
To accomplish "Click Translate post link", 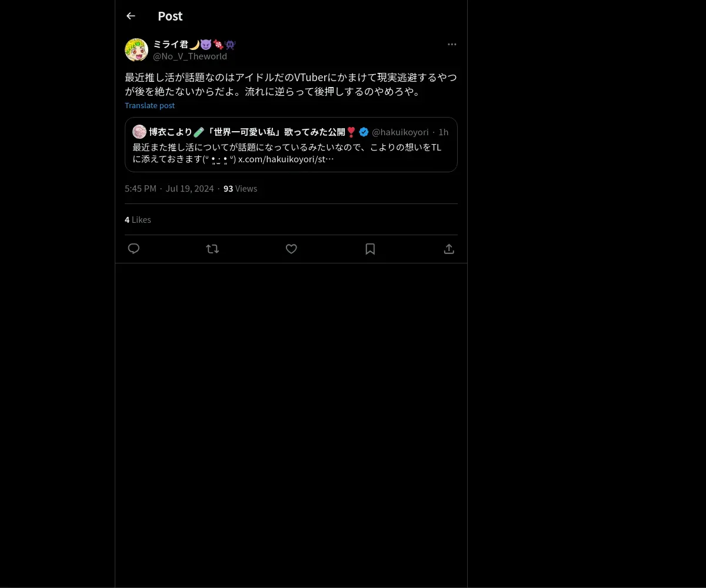I will click(x=149, y=105).
